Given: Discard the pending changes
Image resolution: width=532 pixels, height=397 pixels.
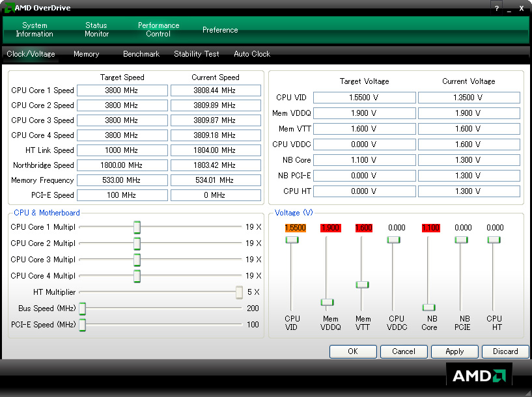Looking at the screenshot, I should coord(505,351).
